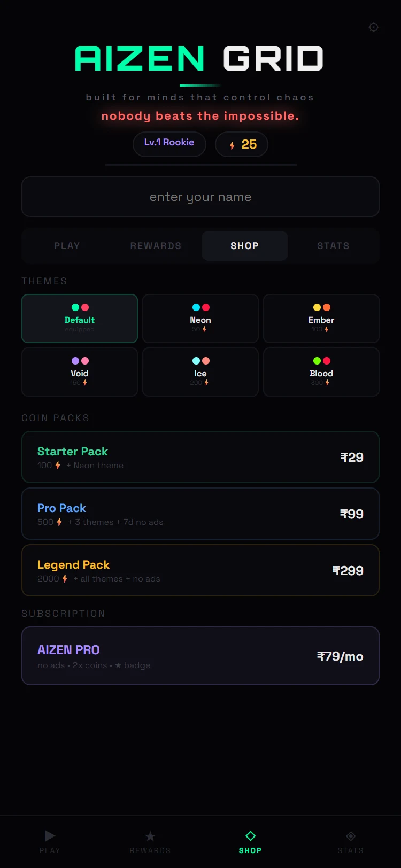The image size is (401, 868).
Task: Switch to the REWARDS tab
Action: click(x=156, y=246)
